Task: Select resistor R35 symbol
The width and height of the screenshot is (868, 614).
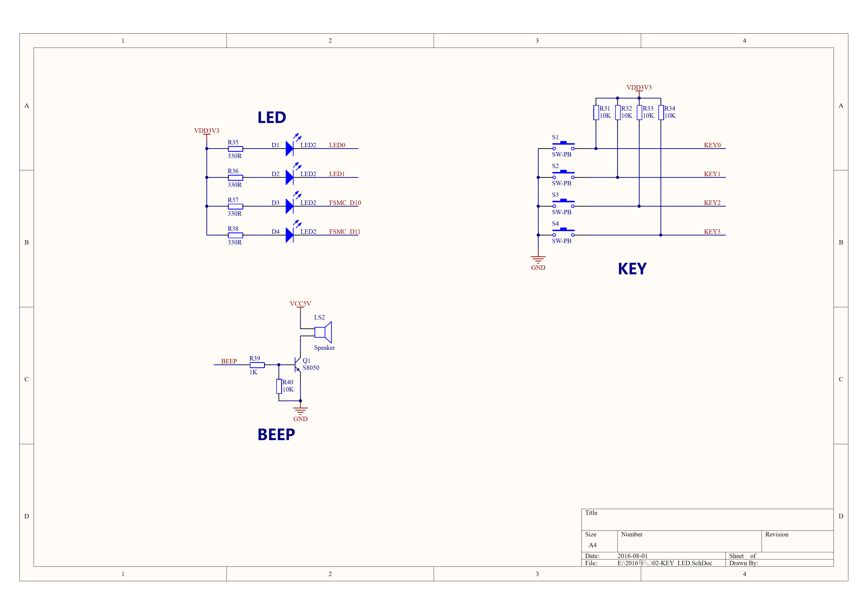Action: pyautogui.click(x=235, y=149)
